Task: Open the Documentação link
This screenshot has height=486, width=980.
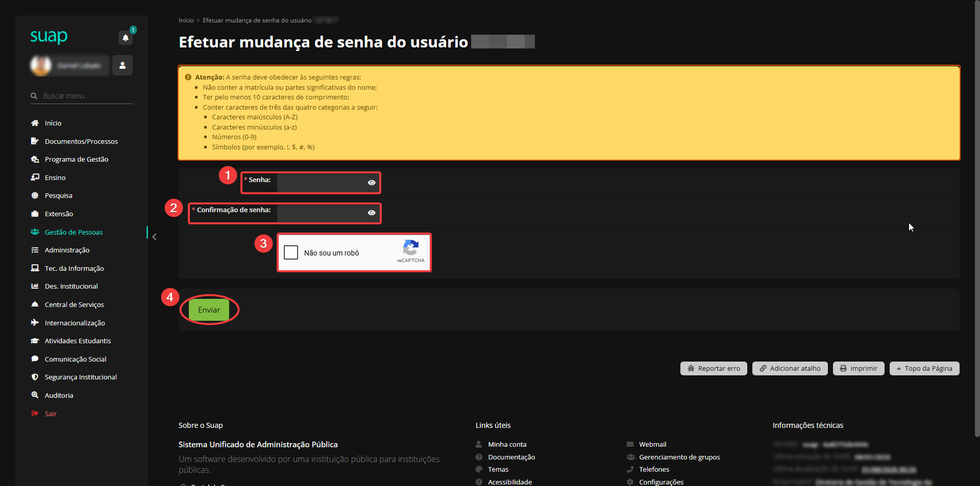Action: (x=511, y=457)
